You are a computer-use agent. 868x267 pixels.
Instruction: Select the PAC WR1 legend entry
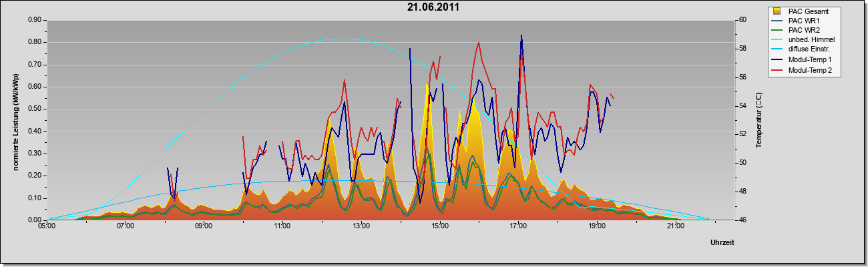pyautogui.click(x=804, y=21)
